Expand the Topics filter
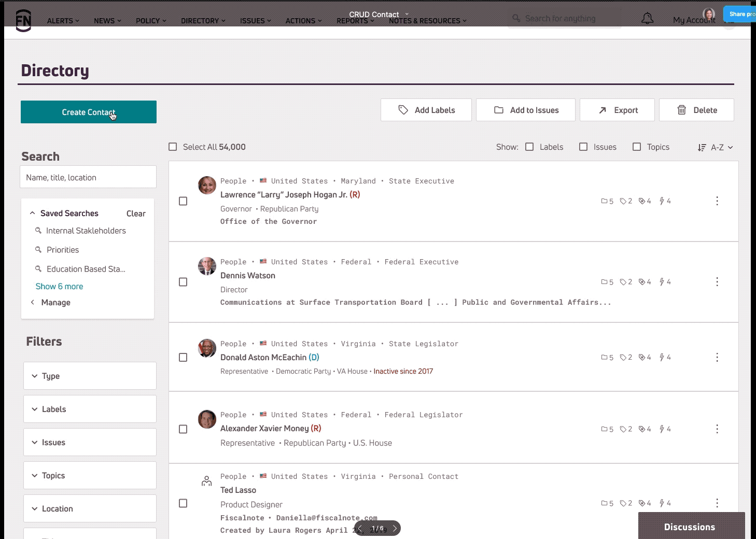This screenshot has height=539, width=756. pyautogui.click(x=90, y=475)
